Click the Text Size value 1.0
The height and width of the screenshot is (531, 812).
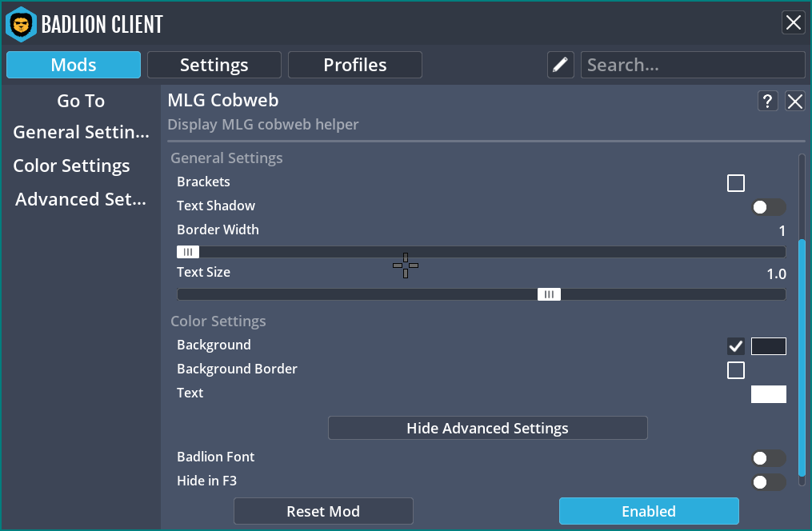point(776,273)
